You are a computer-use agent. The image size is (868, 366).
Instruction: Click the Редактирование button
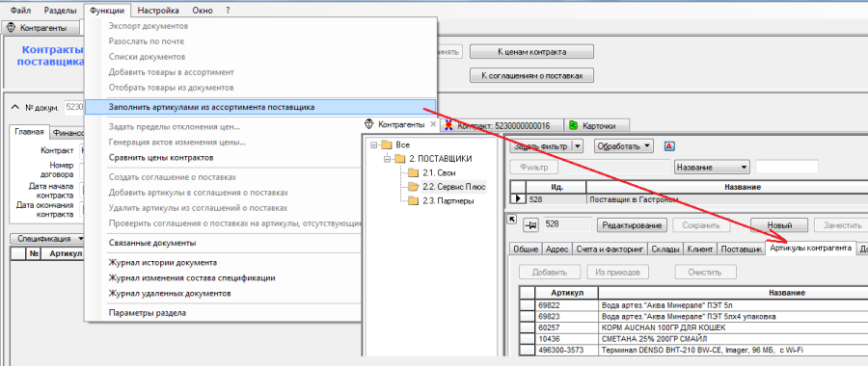point(632,225)
